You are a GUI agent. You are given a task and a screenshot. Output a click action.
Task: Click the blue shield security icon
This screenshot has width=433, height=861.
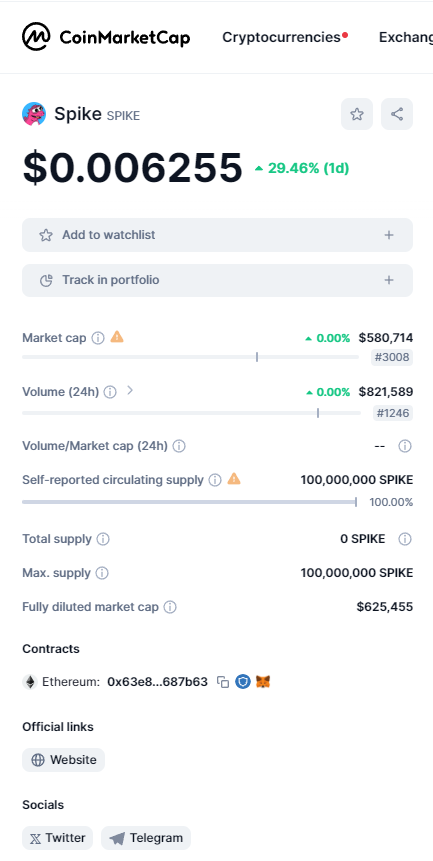coord(243,682)
